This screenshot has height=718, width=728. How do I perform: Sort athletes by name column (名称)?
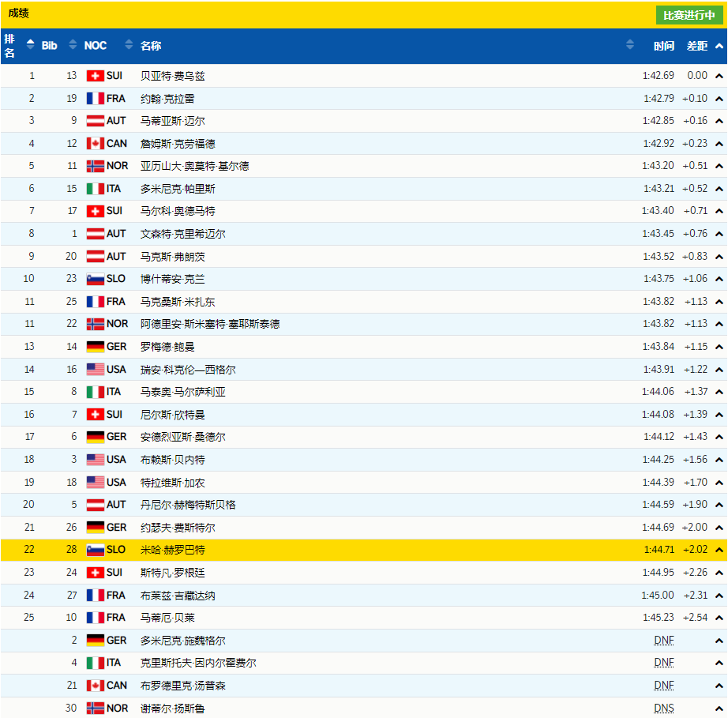tap(629, 45)
